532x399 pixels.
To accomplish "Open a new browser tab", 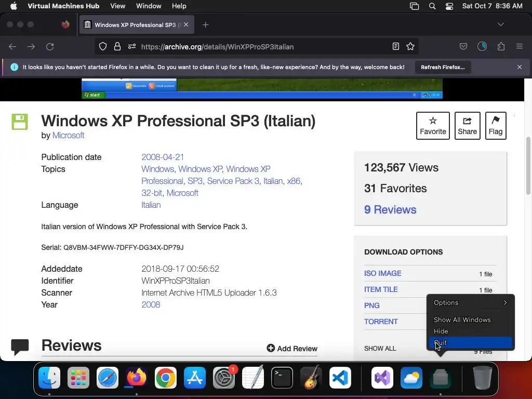I will pyautogui.click(x=205, y=25).
